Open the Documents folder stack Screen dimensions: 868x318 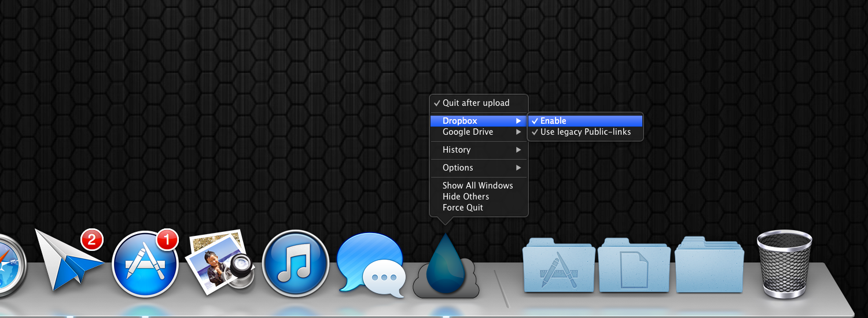pos(634,265)
